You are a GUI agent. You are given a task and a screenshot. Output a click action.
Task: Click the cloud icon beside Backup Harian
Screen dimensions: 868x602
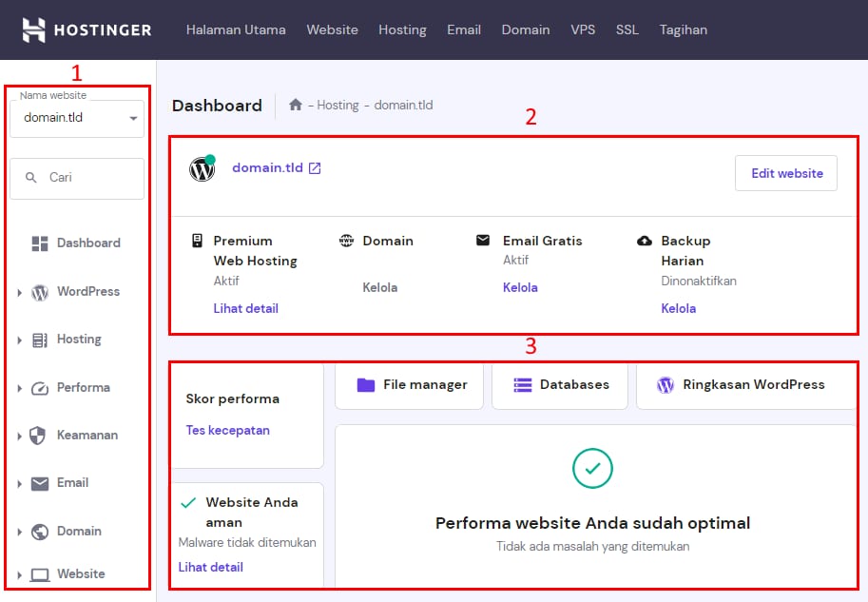click(645, 241)
